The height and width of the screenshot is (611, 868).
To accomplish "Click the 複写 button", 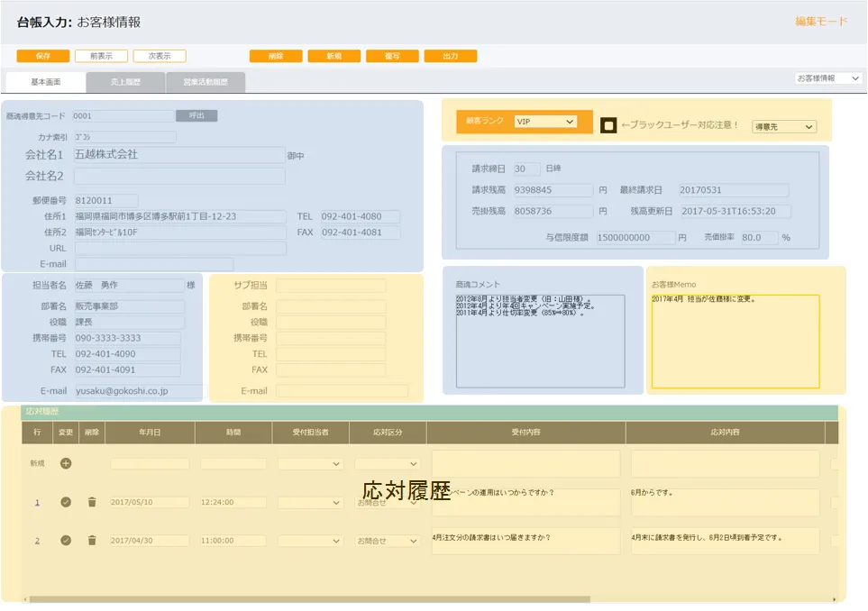I will [x=392, y=56].
